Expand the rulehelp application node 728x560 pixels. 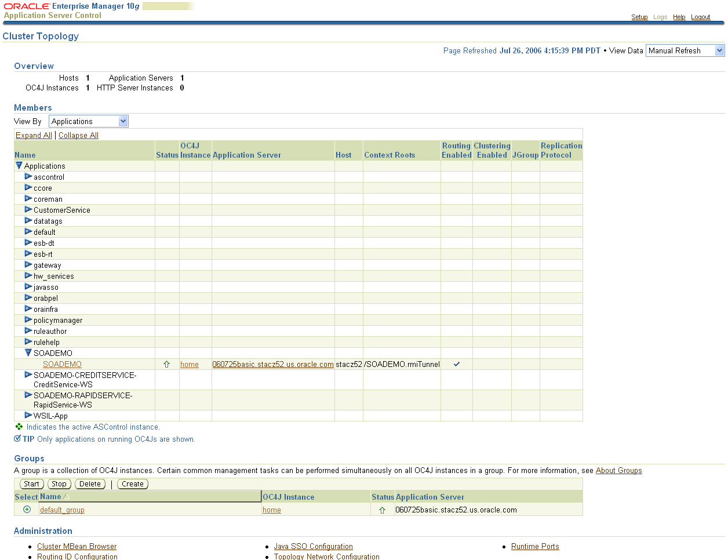tap(28, 342)
